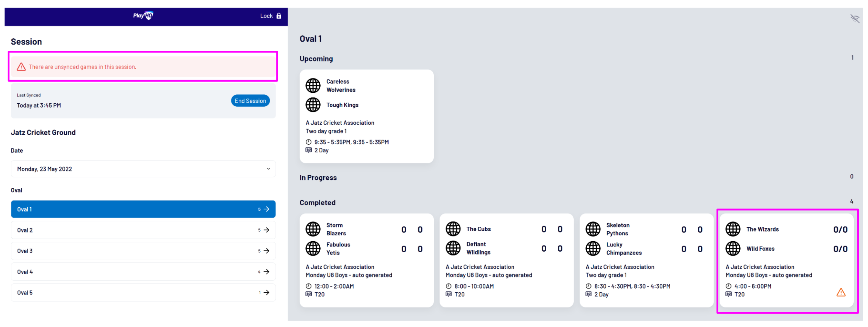
Task: Click the offline wifi status icon
Action: [x=855, y=19]
